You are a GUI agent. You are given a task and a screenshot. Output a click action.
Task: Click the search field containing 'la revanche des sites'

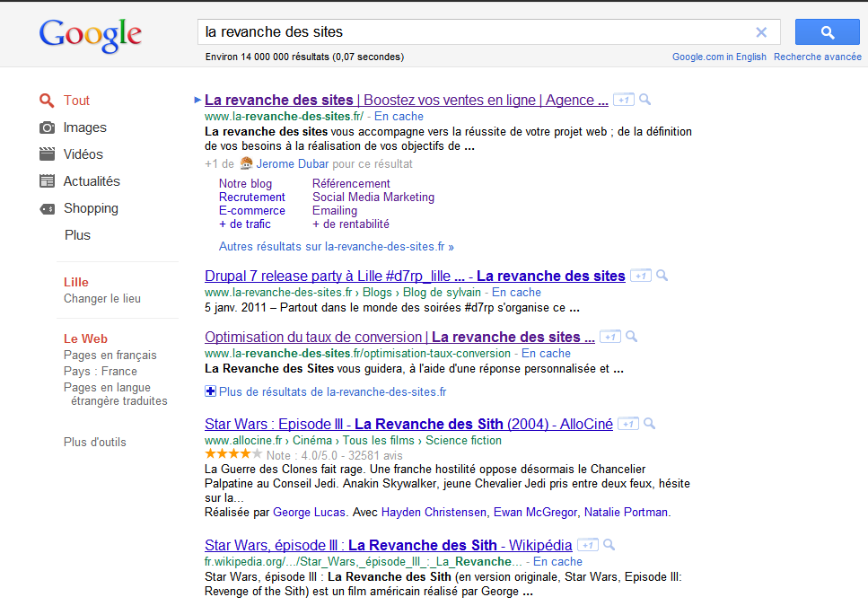489,32
